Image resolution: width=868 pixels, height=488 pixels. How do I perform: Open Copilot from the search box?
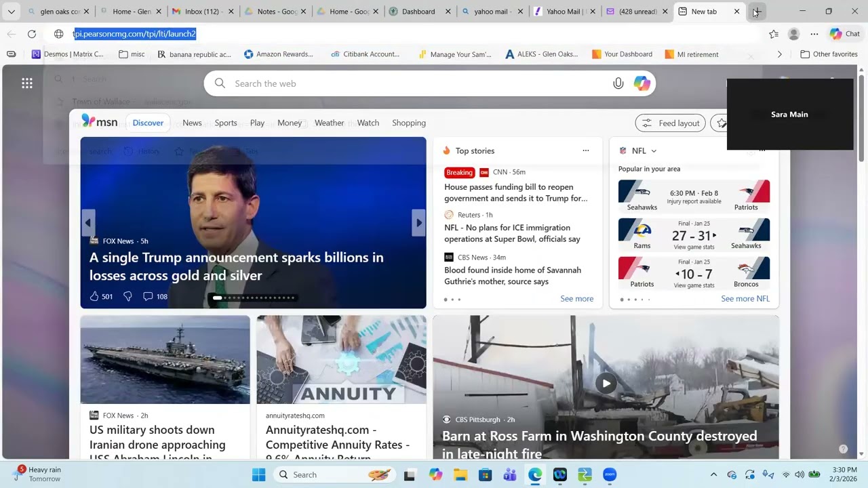(x=642, y=83)
